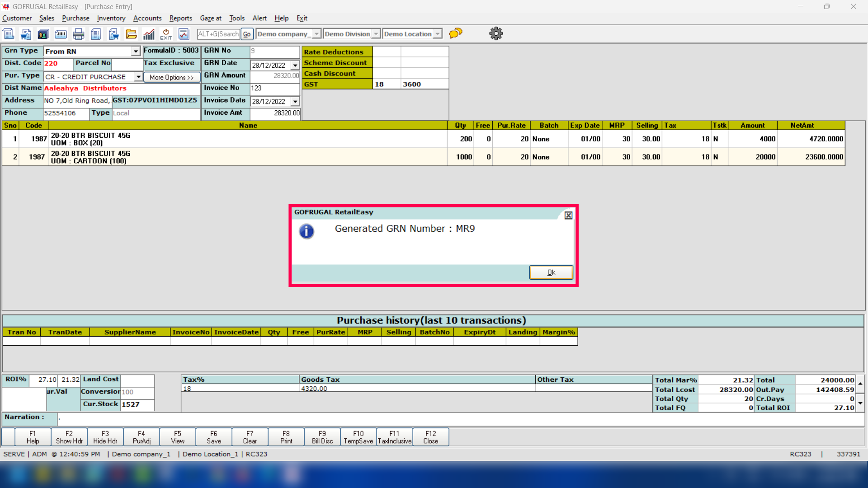Click the printer icon in toolbar
Viewport: 868px width, 488px height.
click(x=78, y=34)
